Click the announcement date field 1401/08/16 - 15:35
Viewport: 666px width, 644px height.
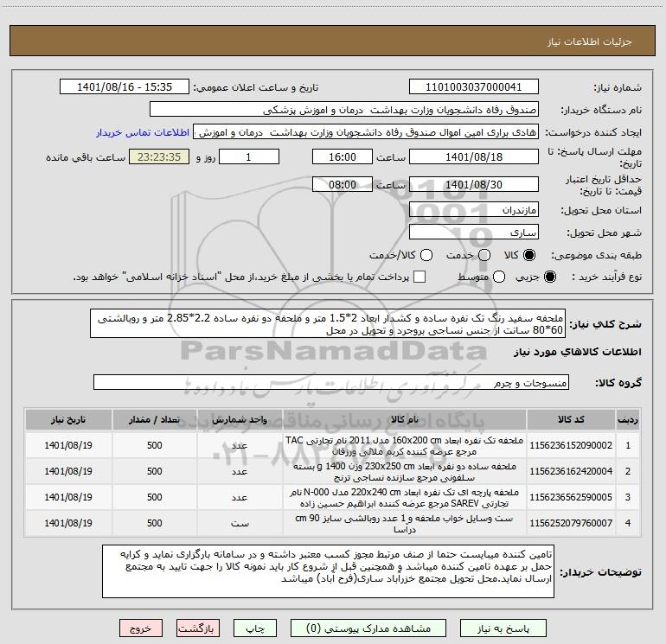tap(125, 87)
